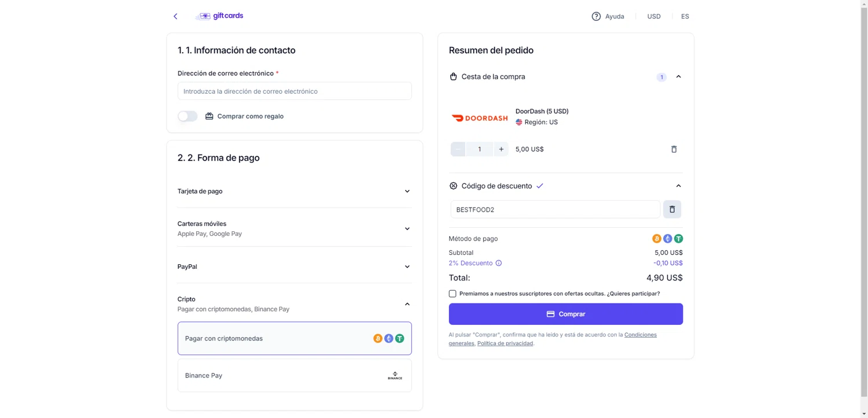Viewport: 868px width, 418px height.
Task: Focus the email address input field
Action: (295, 91)
